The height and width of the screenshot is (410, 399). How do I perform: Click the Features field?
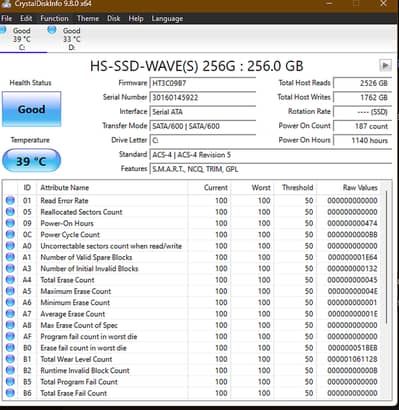point(271,169)
